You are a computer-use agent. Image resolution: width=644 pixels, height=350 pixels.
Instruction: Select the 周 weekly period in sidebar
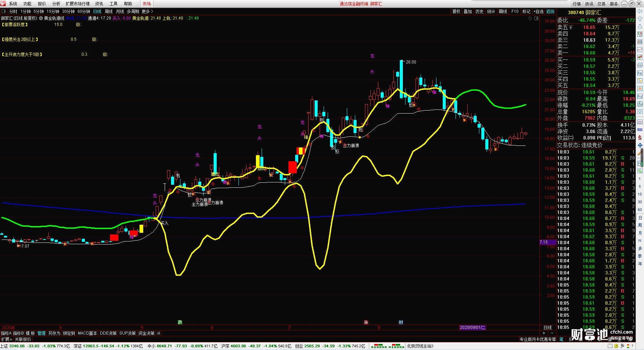(640, 225)
